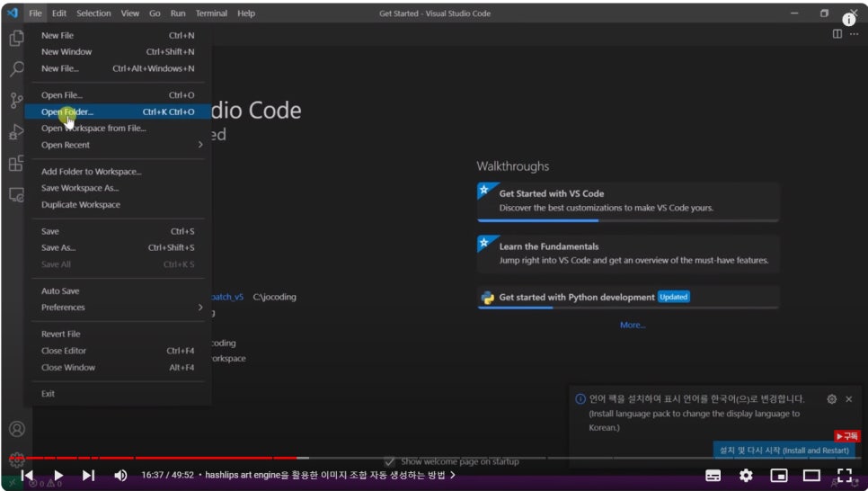The height and width of the screenshot is (491, 868).
Task: Choose Revert File entry
Action: coord(118,335)
